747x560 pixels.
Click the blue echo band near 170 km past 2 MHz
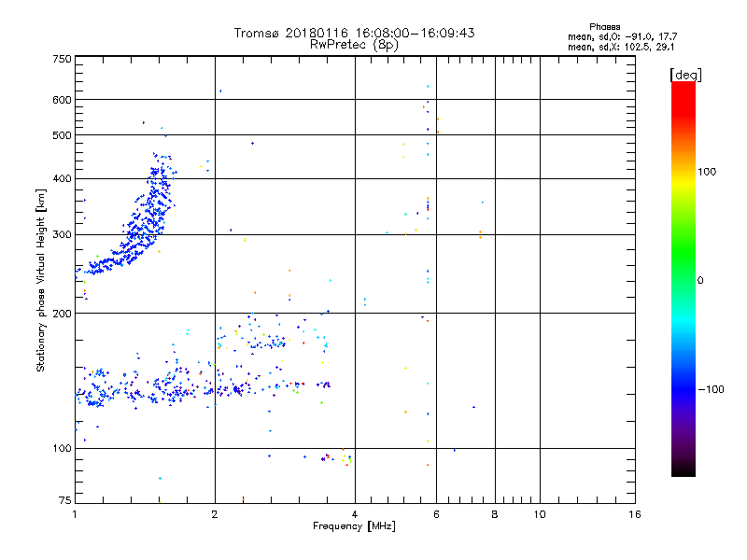[267, 342]
